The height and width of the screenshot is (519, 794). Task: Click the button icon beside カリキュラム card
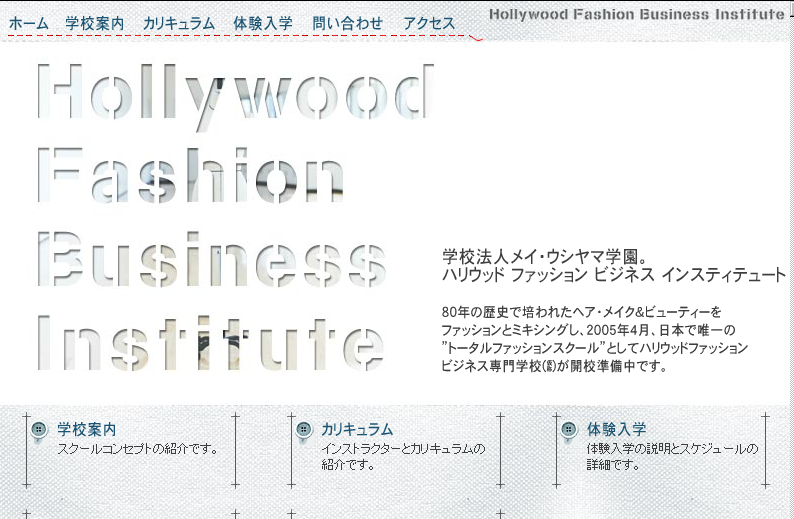(x=304, y=431)
